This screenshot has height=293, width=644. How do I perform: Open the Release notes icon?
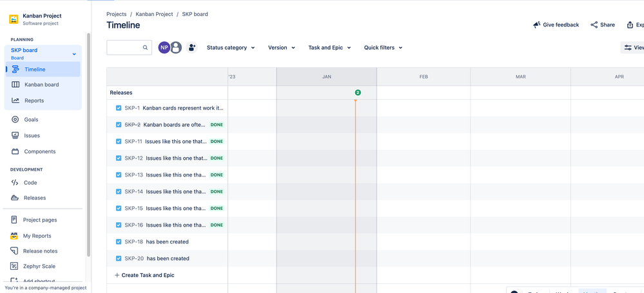tap(14, 250)
